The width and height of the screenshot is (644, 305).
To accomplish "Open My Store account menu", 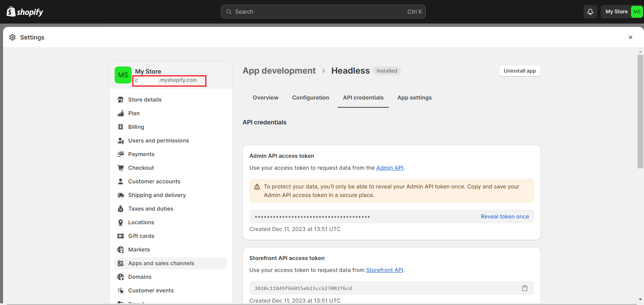I will click(622, 12).
